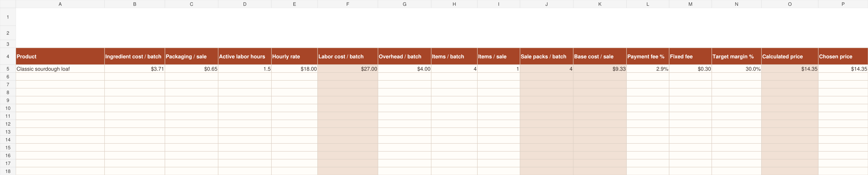This screenshot has width=868, height=175.
Task: Select the $18.00 hourly rate cell
Action: pyautogui.click(x=294, y=69)
